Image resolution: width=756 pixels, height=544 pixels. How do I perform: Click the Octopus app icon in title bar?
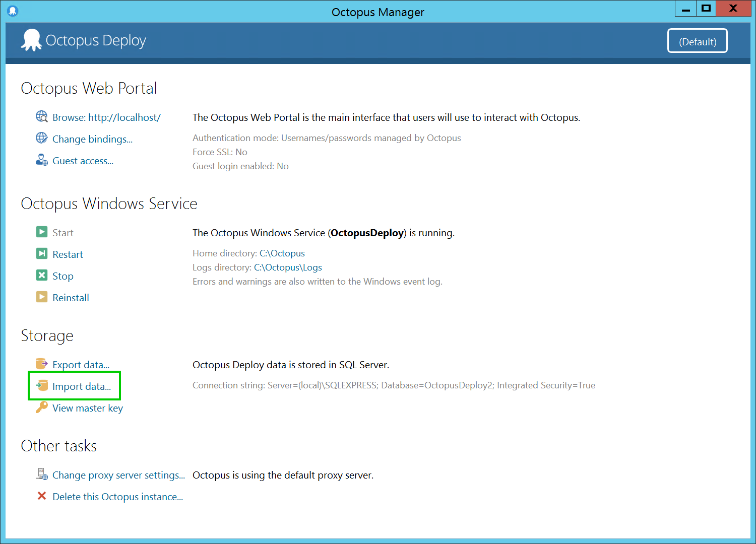tap(13, 11)
